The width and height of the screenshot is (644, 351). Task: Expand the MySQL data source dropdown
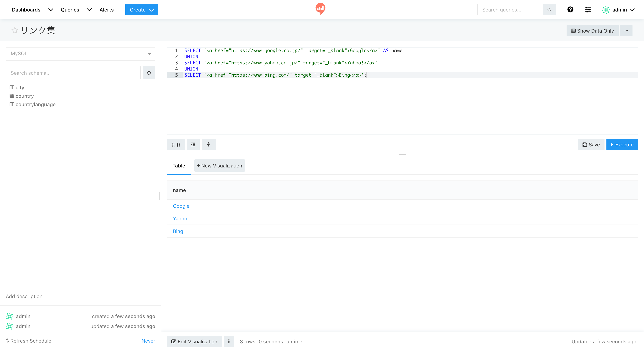pyautogui.click(x=80, y=54)
